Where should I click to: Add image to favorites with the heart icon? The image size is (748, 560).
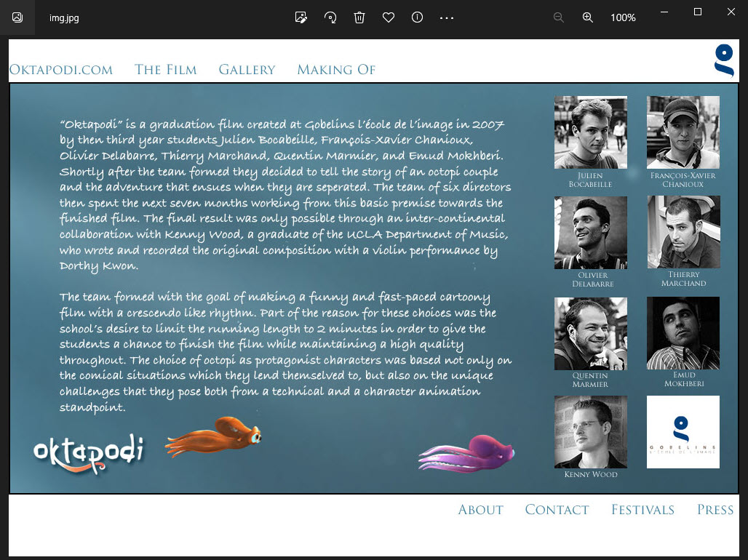(389, 17)
